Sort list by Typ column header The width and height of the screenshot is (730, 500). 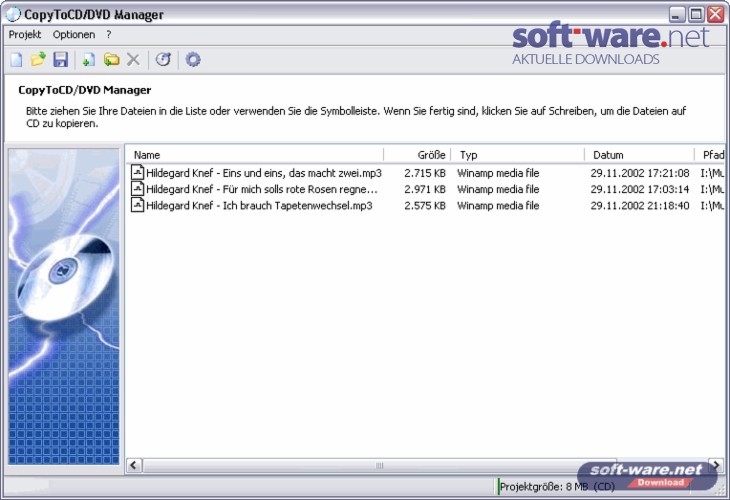pos(517,155)
